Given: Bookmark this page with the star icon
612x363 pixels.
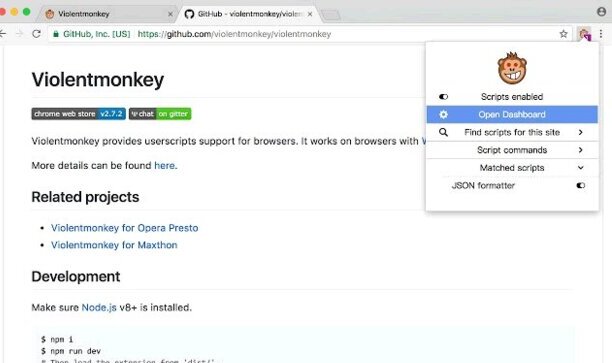Looking at the screenshot, I should (563, 34).
